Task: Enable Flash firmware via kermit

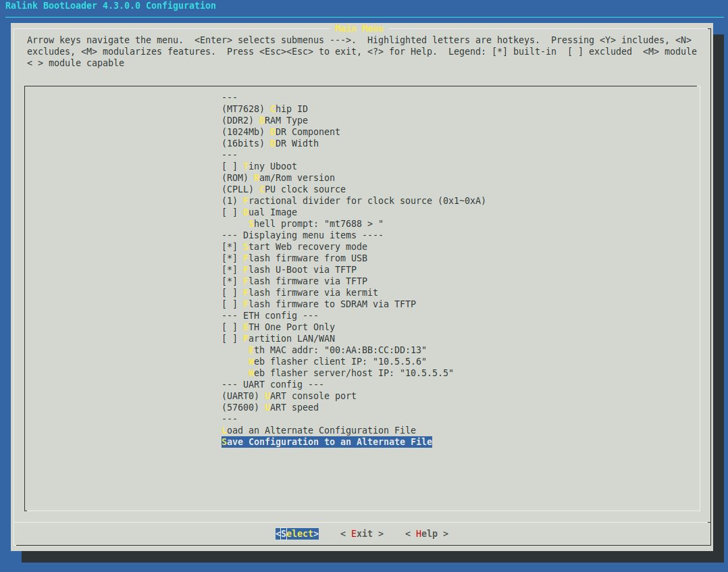Action: [x=300, y=292]
